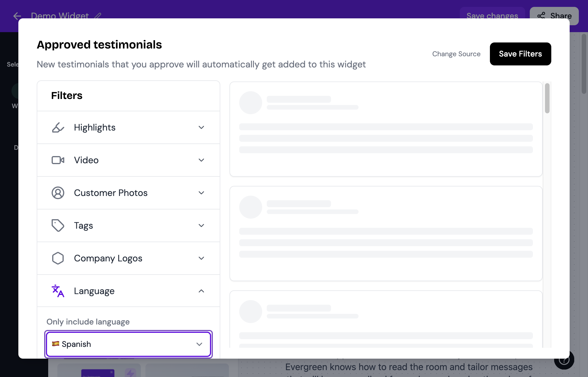Click the Share button
588x377 pixels.
554,16
